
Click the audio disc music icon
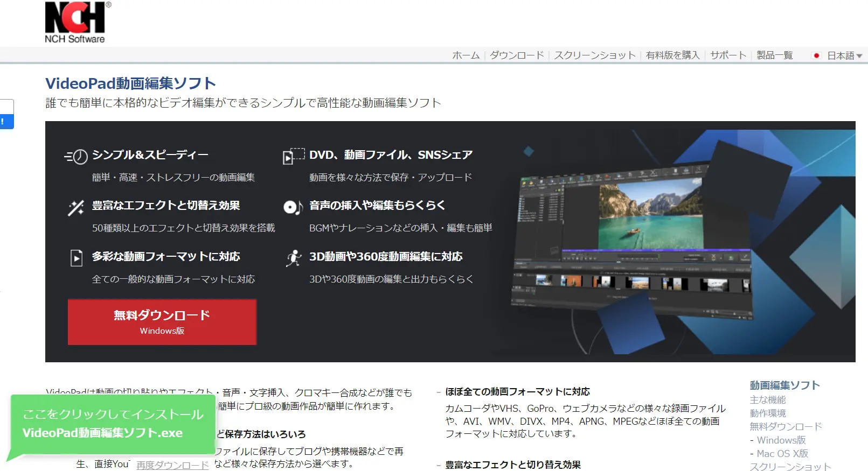coord(293,207)
